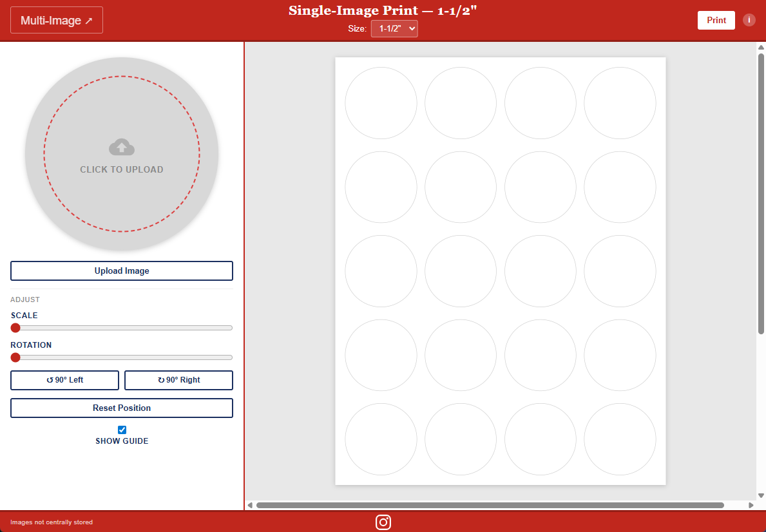Click the CLICK TO UPLOAD text
The width and height of the screenshot is (766, 532).
point(122,170)
